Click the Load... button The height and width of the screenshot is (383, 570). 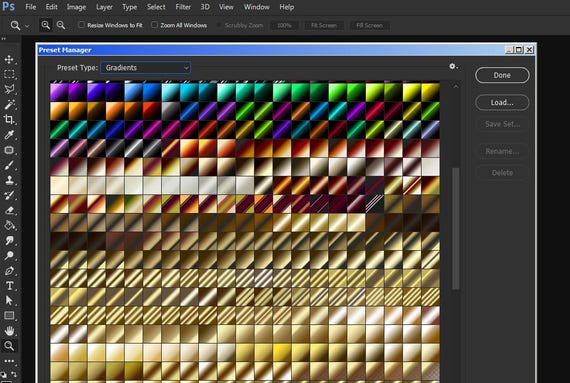502,102
